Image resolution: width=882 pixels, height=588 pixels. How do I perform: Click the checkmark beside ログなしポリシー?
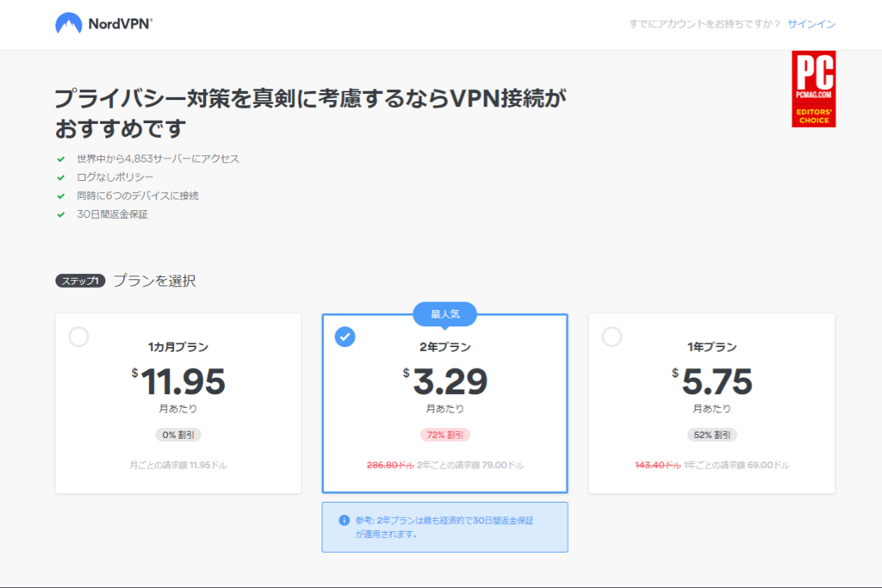point(61,177)
